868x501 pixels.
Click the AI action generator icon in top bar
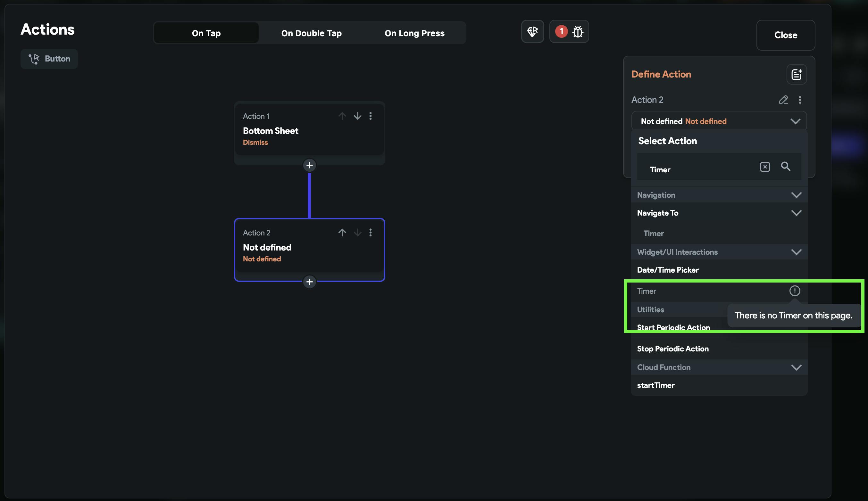coord(532,32)
